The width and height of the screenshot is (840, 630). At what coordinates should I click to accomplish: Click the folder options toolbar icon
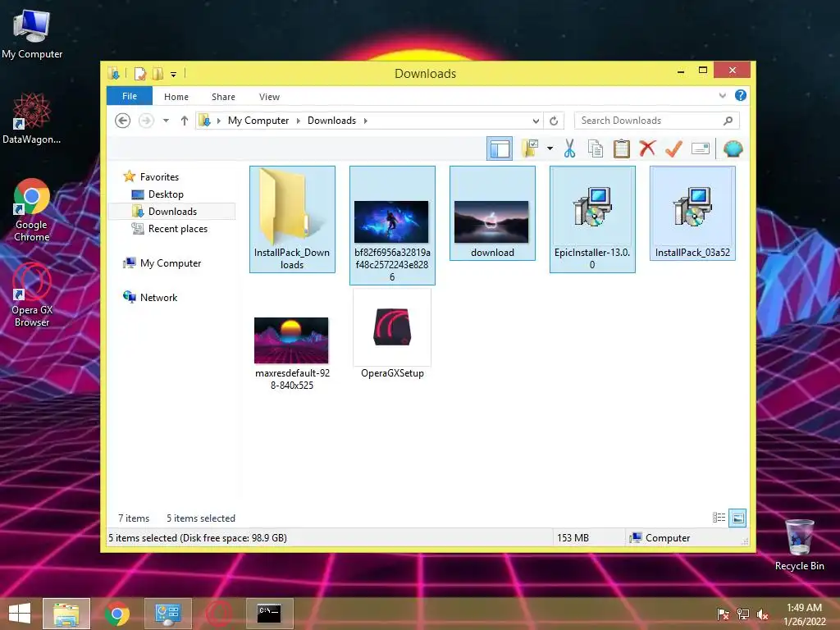[530, 148]
